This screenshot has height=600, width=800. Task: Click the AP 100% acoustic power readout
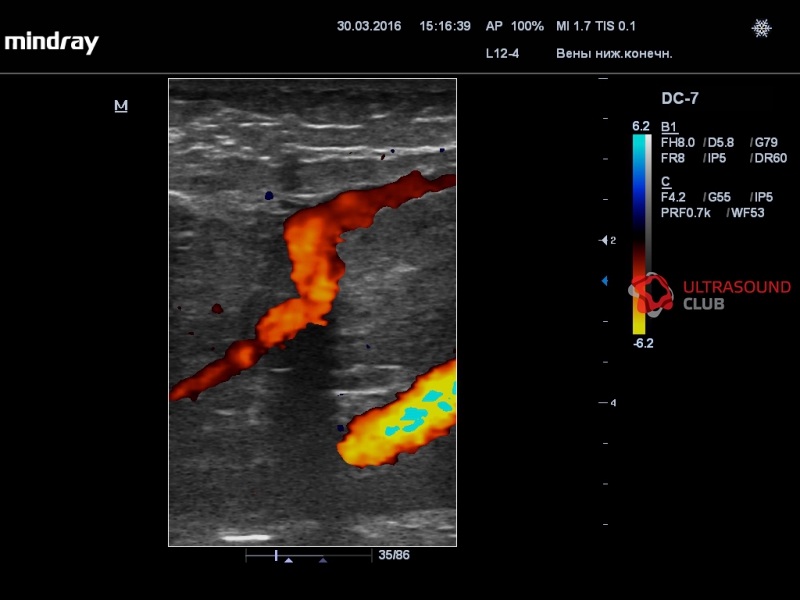515,26
